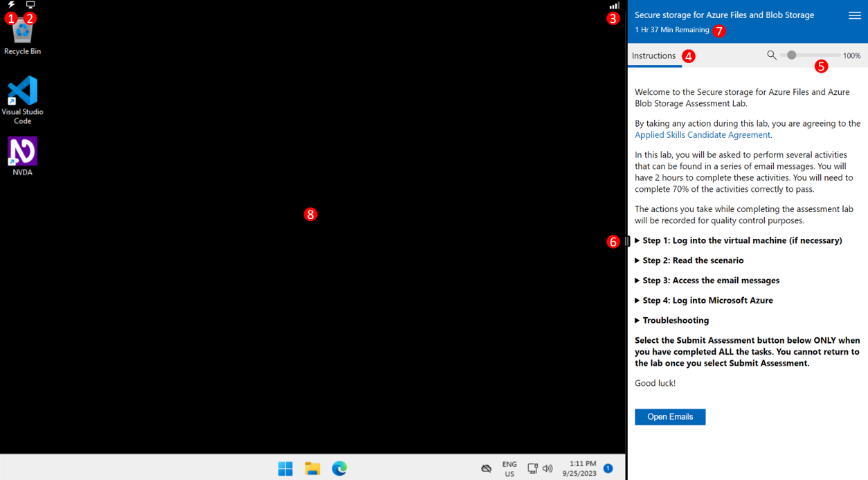Click the speaker volume tray icon
Image resolution: width=868 pixels, height=480 pixels.
tap(548, 469)
